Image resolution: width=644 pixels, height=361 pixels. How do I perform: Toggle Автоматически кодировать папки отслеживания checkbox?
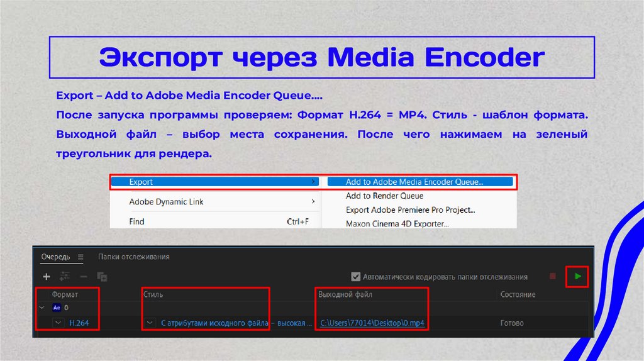click(x=356, y=277)
